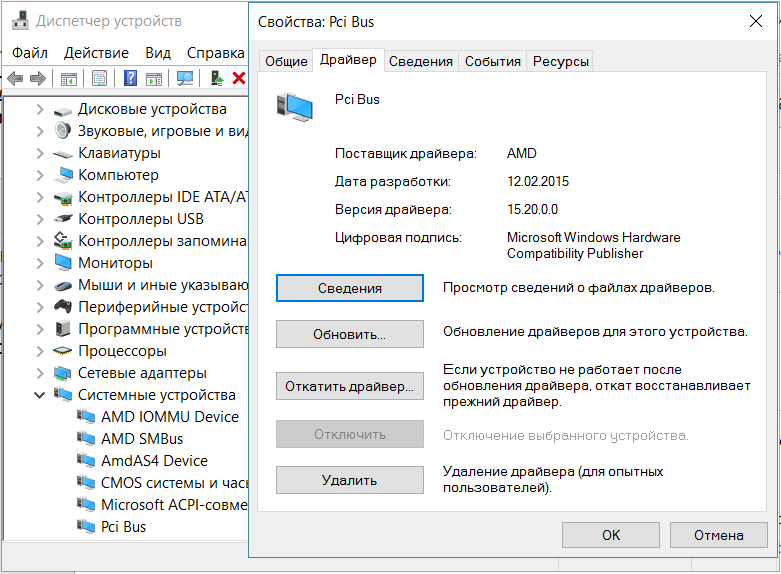Click the show/hide console tree icon
The height and width of the screenshot is (574, 781).
click(69, 78)
